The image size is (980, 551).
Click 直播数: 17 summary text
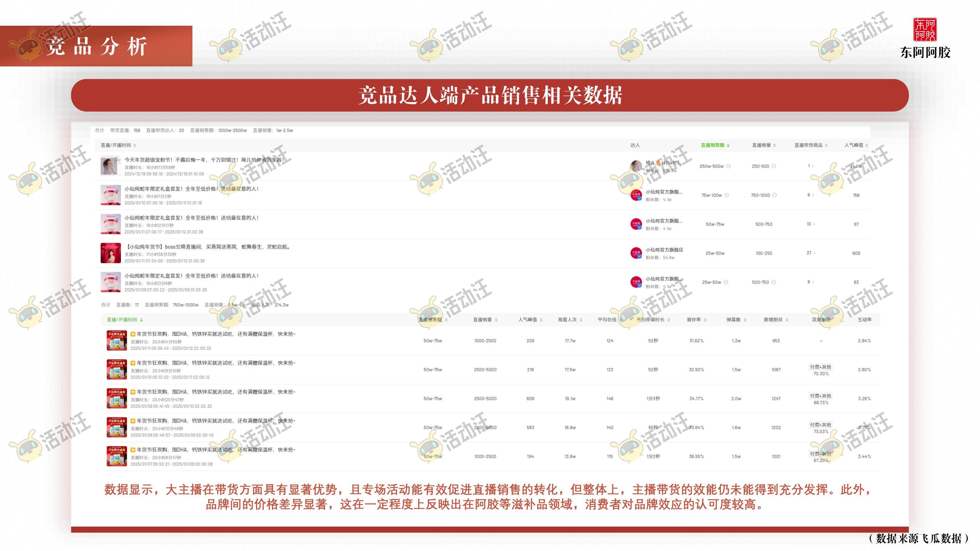click(128, 305)
